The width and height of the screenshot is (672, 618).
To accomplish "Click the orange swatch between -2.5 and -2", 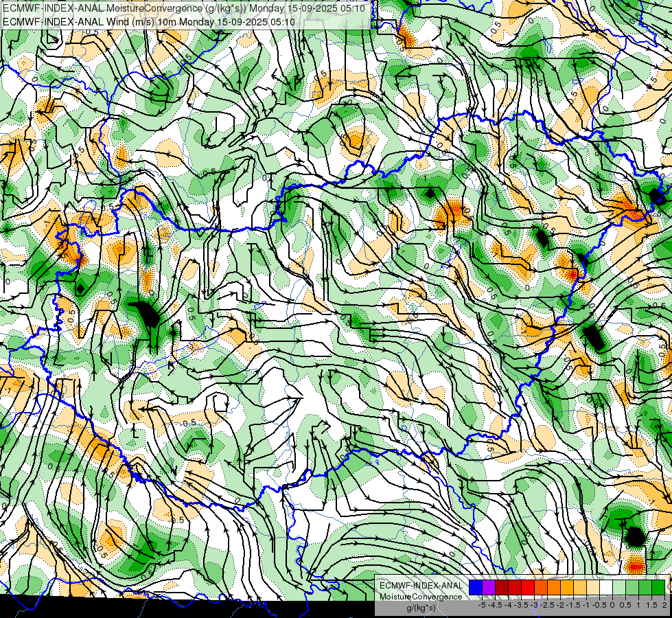I will [x=554, y=587].
